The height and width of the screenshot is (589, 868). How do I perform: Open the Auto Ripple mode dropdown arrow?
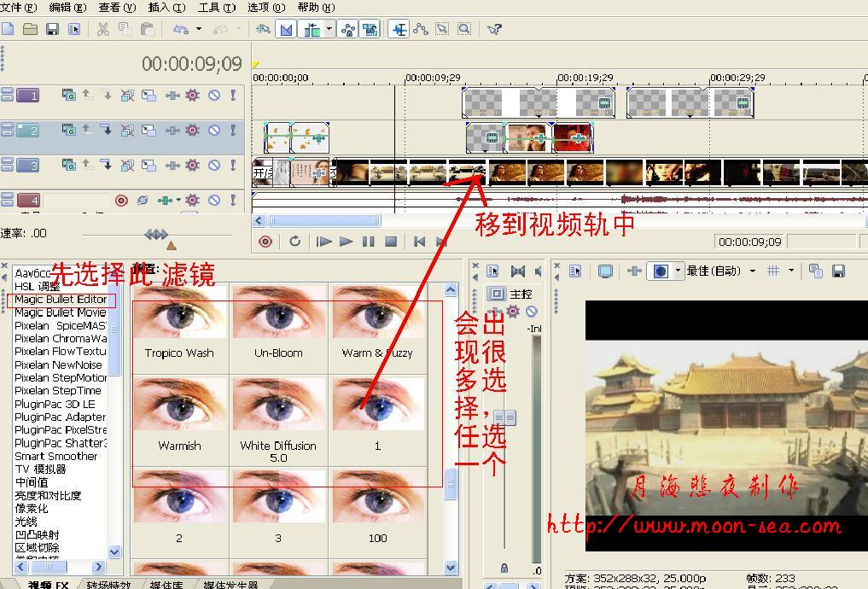click(x=329, y=29)
